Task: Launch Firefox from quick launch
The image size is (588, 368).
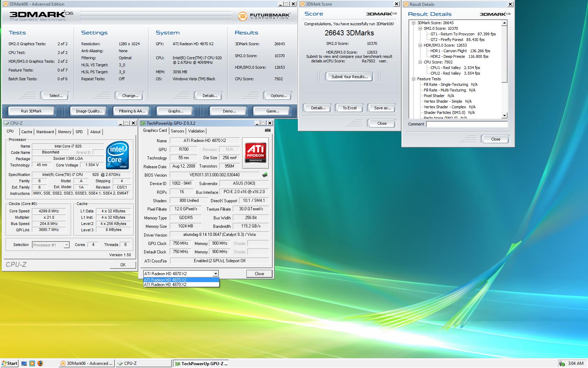Action: pos(40,363)
